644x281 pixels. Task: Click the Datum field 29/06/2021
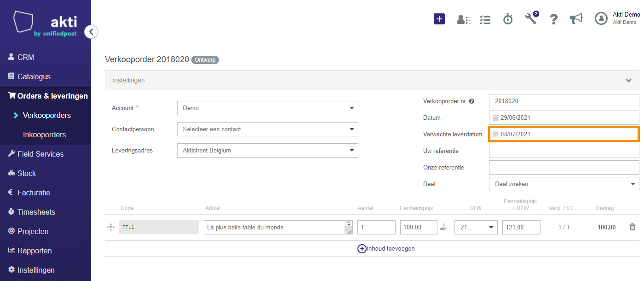(x=564, y=117)
